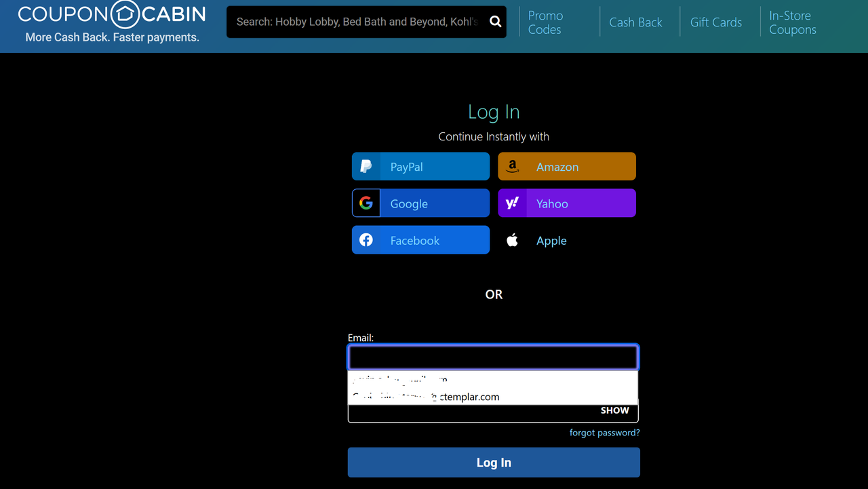Continue with PayPal text label
The image size is (868, 489).
point(407,167)
